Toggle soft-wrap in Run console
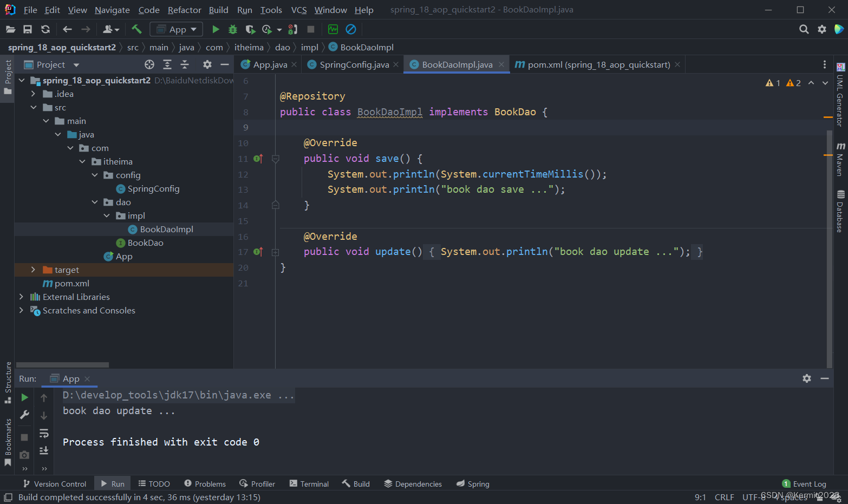 point(44,433)
